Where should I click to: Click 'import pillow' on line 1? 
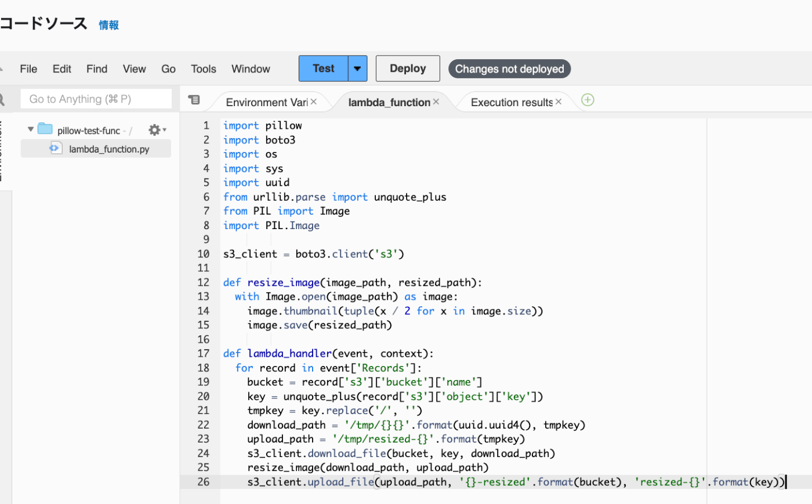(x=263, y=126)
